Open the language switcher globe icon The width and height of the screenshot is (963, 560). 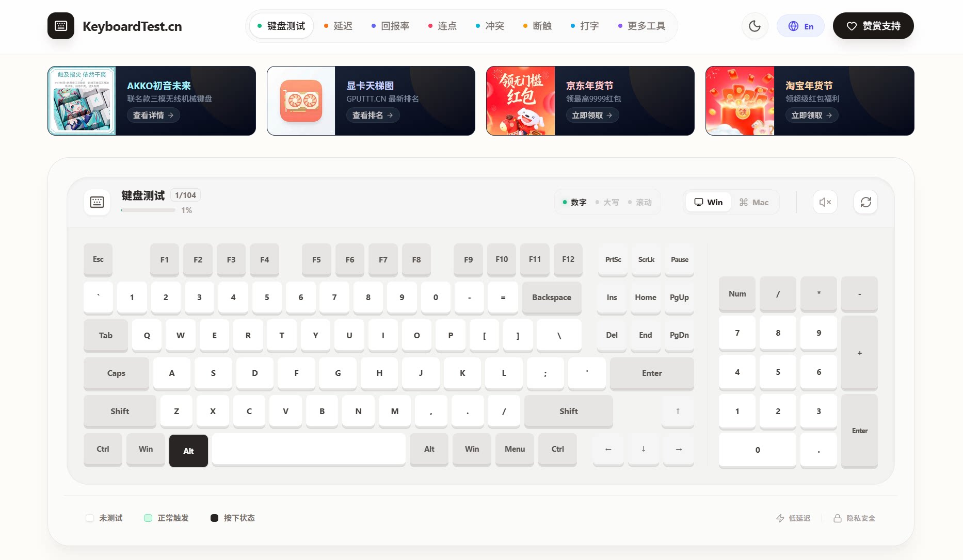793,26
